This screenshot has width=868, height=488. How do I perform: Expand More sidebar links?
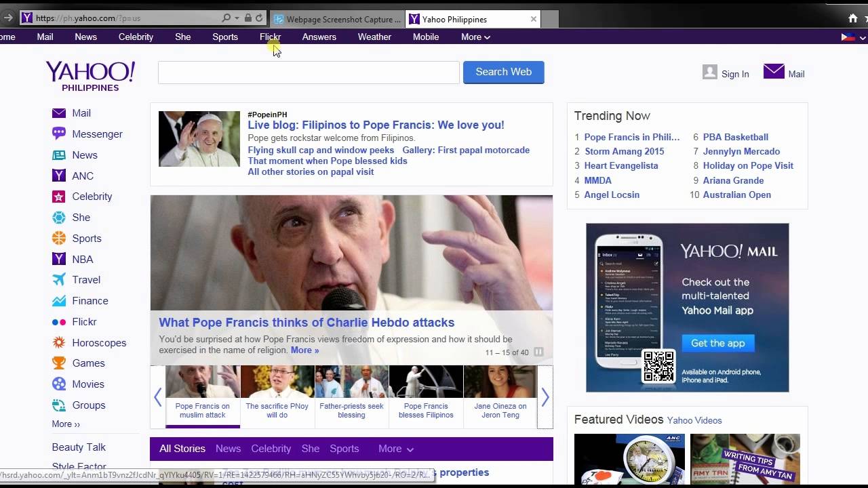point(66,424)
